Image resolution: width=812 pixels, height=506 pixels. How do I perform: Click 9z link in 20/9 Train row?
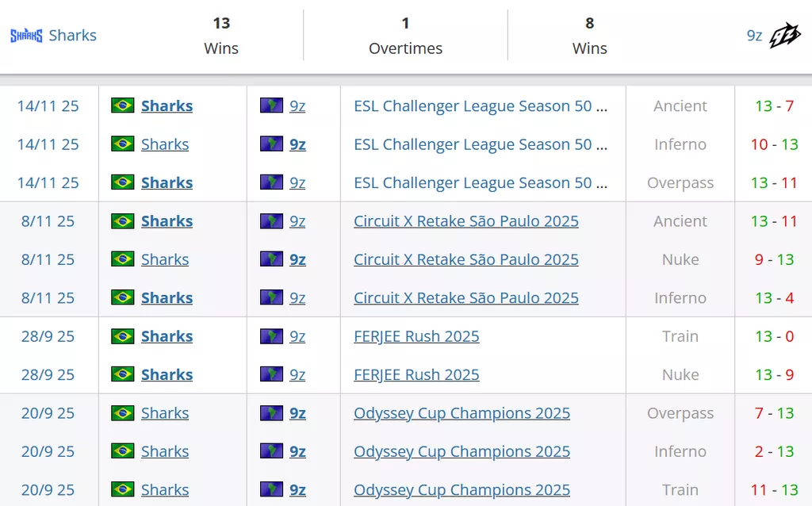click(x=297, y=490)
